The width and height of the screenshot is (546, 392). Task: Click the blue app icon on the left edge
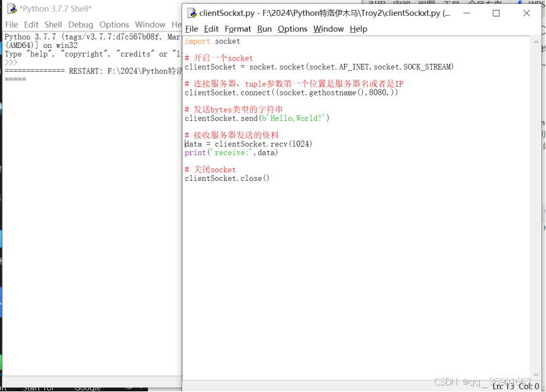tap(2, 303)
